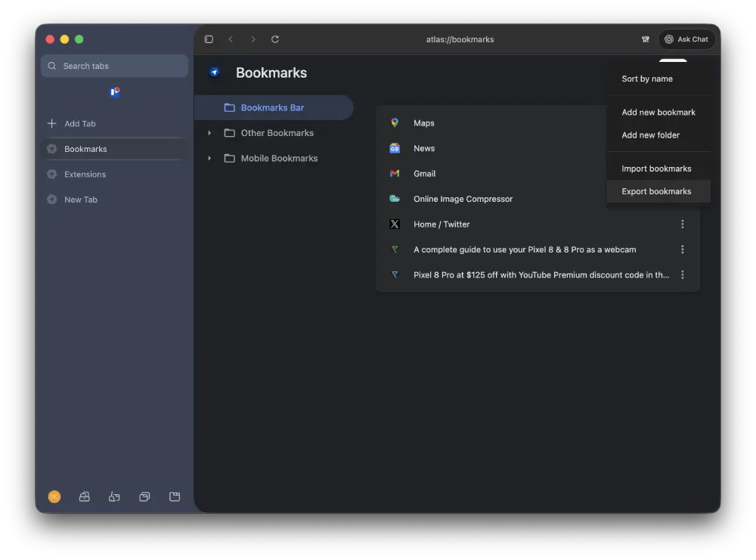Expand the Mobile Bookmarks folder arrow
756x560 pixels.
coord(209,158)
